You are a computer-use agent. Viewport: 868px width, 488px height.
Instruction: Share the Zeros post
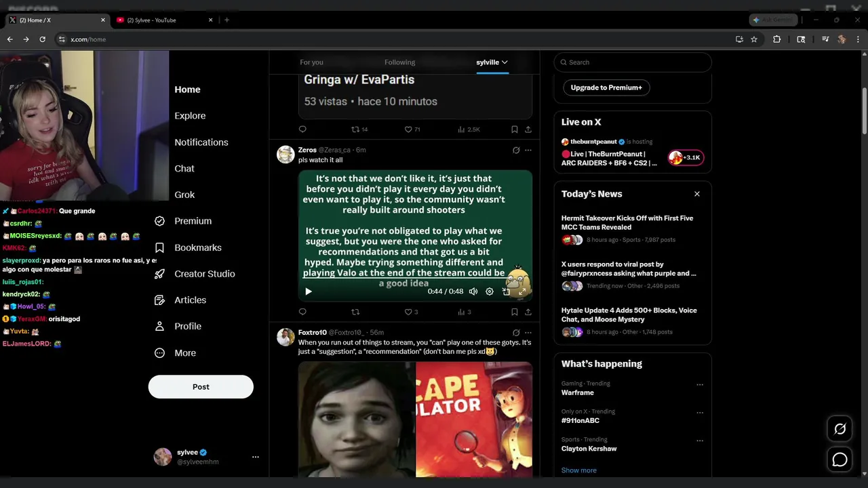point(528,312)
